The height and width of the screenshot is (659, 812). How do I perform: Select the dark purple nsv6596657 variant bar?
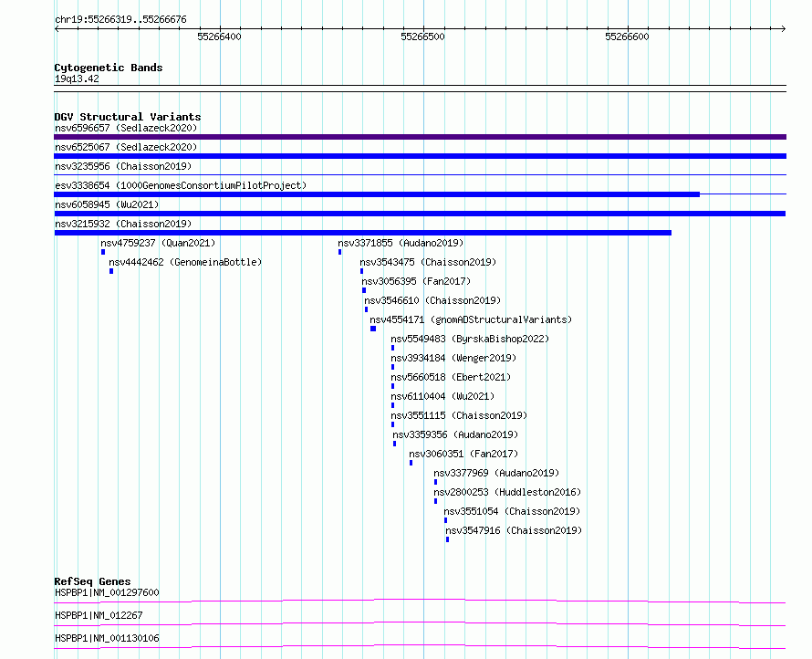pos(420,137)
